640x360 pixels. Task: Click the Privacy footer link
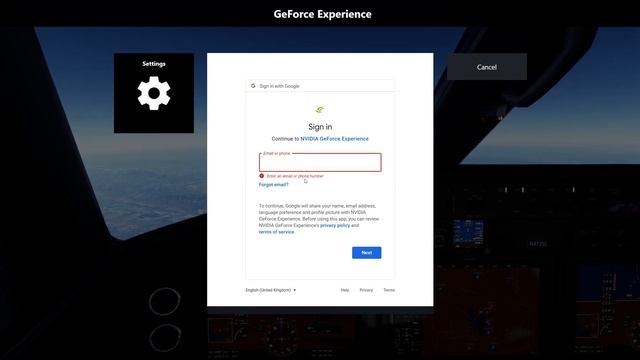coord(366,290)
